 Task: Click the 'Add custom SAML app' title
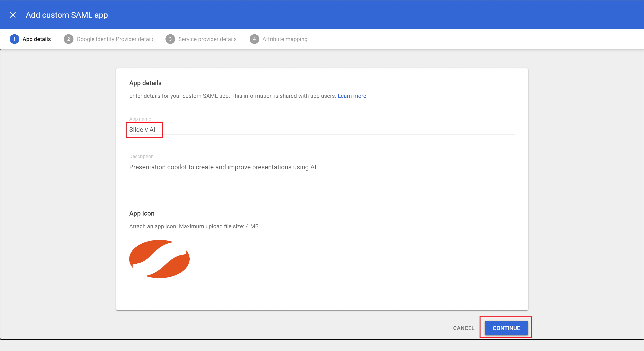(x=67, y=15)
